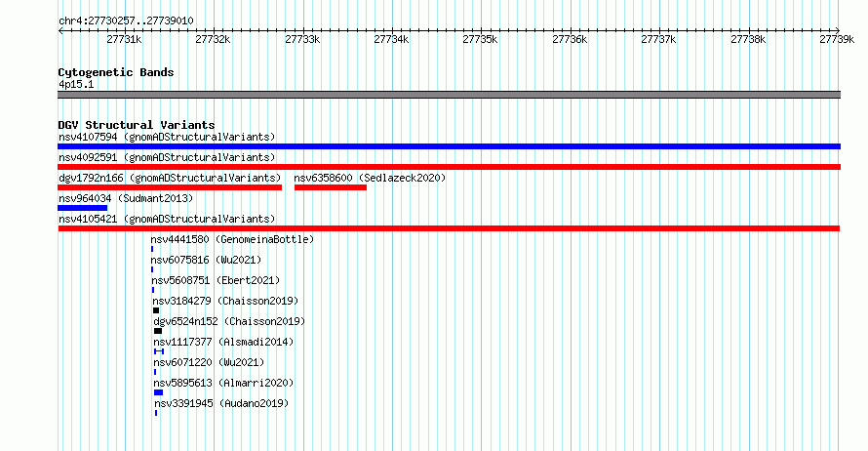This screenshot has height=451, width=868.
Task: Click the nsv4107594 gnomAD variant label
Action: coord(167,137)
